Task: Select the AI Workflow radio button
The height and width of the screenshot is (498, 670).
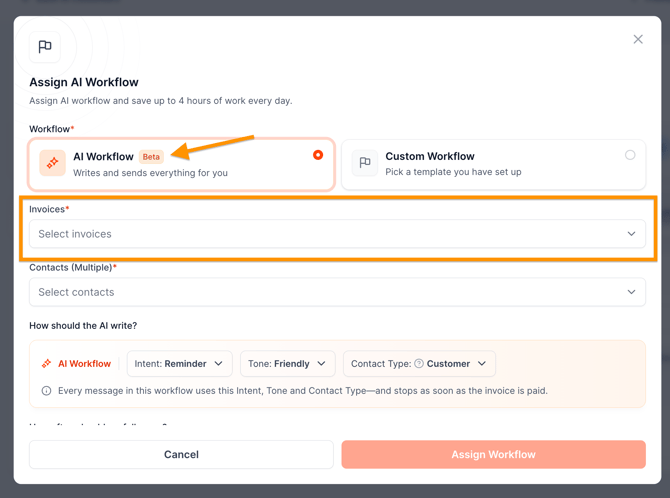Action: tap(318, 155)
